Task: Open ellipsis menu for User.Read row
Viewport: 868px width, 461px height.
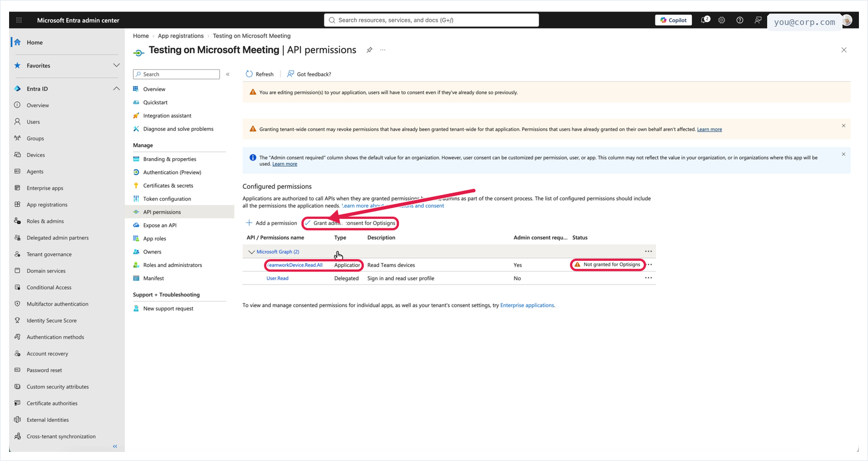Action: [x=649, y=278]
